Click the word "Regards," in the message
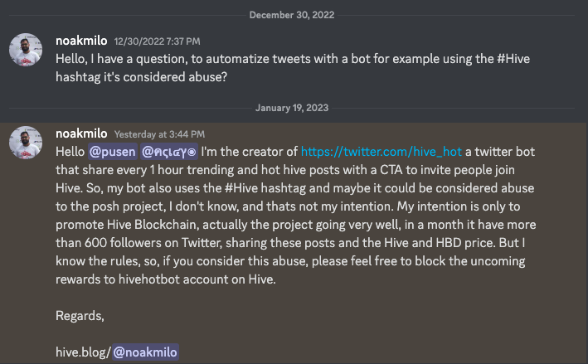 click(x=79, y=315)
